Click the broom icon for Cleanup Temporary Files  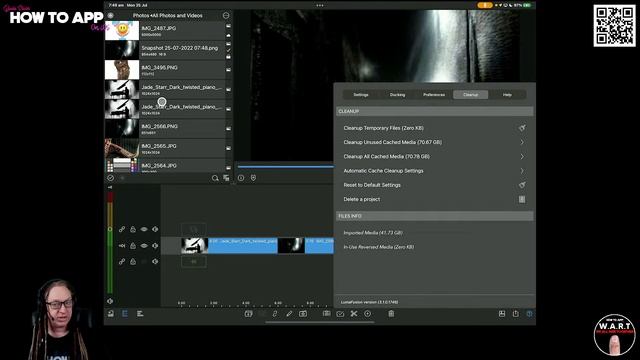pos(522,128)
